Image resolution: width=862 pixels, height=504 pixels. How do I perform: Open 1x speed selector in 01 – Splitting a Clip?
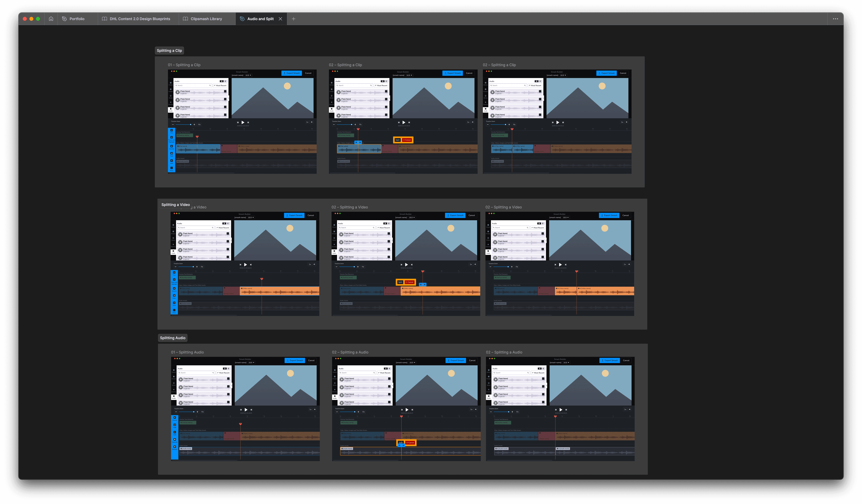[x=307, y=122]
